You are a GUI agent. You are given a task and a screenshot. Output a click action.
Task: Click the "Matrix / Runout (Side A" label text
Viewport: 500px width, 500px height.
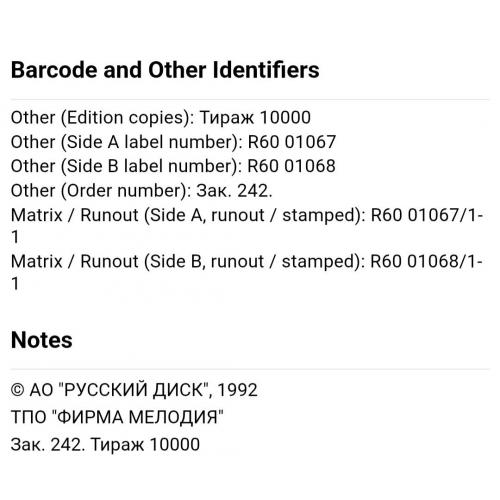(109, 215)
